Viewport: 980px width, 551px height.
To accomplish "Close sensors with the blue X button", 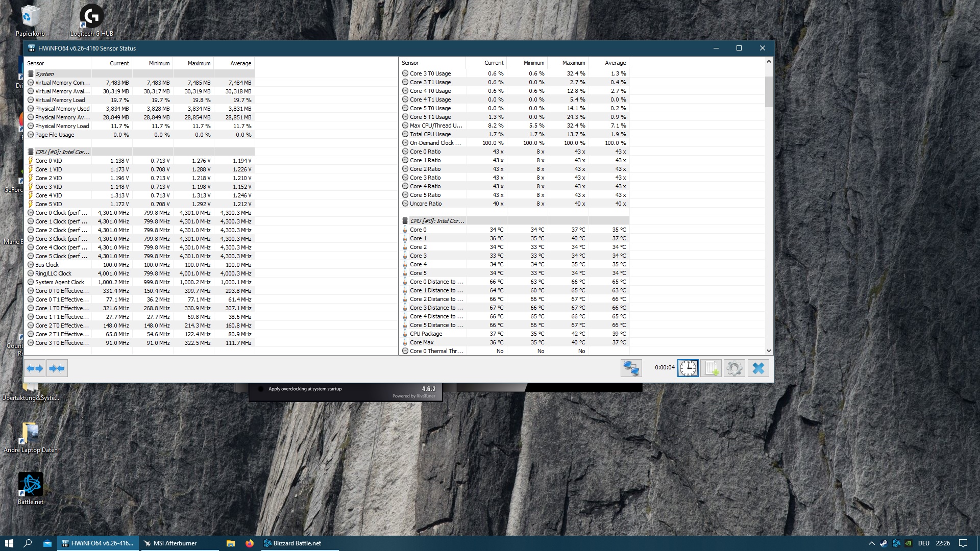I will [758, 368].
